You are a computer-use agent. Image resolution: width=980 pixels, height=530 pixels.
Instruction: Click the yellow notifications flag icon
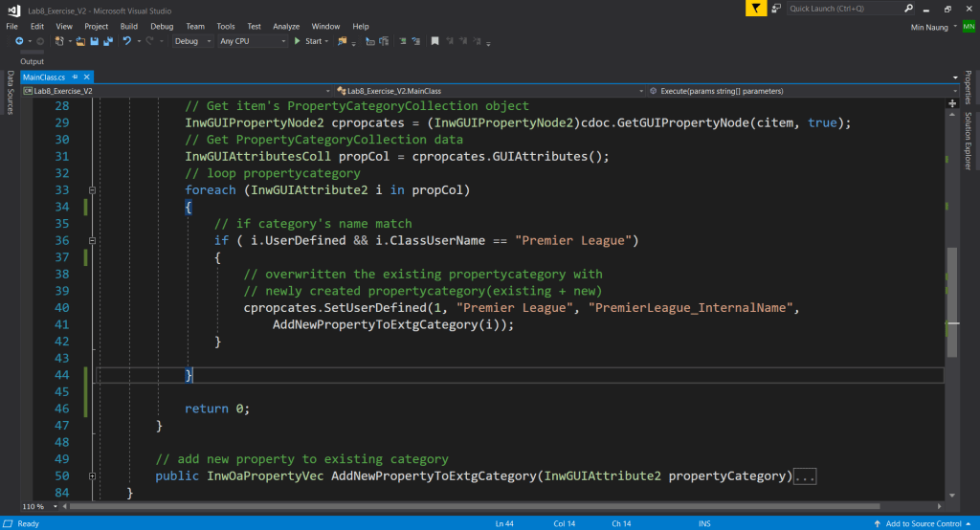756,8
